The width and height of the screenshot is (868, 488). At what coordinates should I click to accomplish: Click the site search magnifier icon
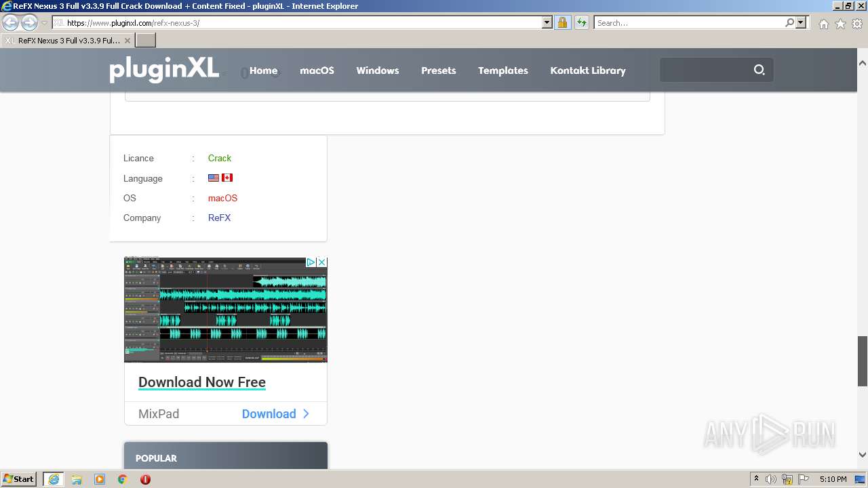pos(759,70)
